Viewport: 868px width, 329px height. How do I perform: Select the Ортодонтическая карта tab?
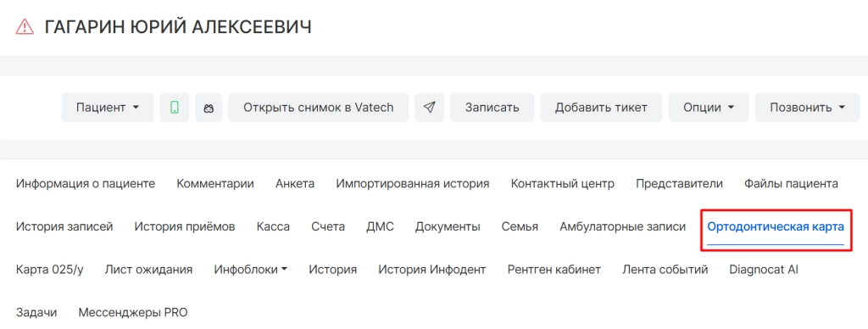(x=776, y=226)
